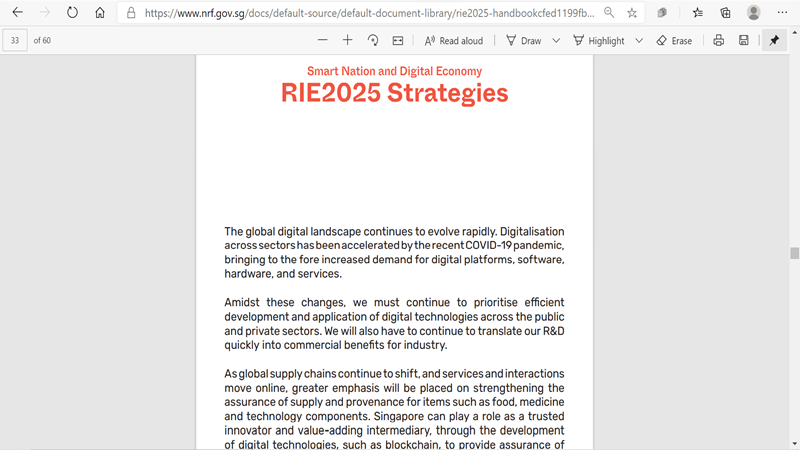The image size is (800, 450).
Task: Fit PDF page to width
Action: 398,40
